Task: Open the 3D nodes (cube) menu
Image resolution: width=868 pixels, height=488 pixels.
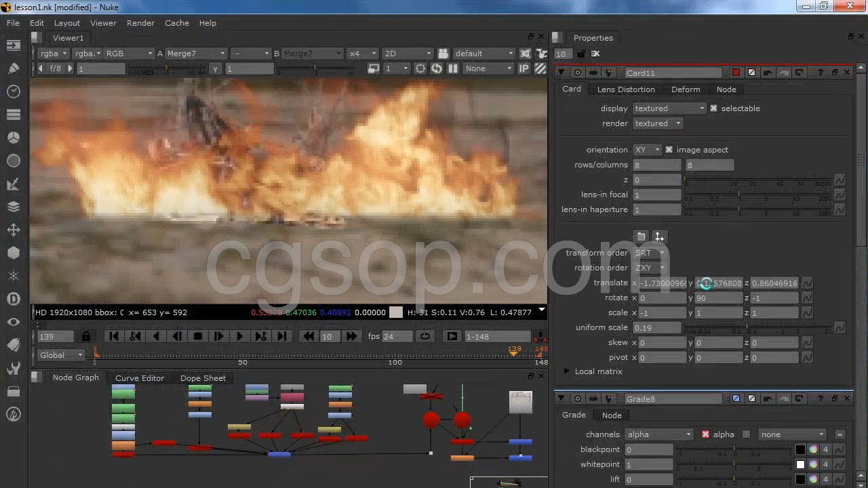Action: click(x=14, y=253)
